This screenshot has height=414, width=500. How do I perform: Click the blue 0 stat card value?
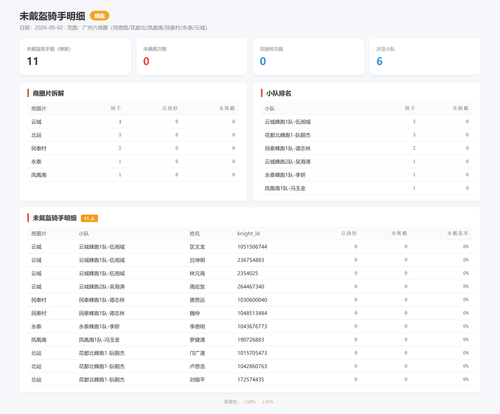[x=263, y=61]
